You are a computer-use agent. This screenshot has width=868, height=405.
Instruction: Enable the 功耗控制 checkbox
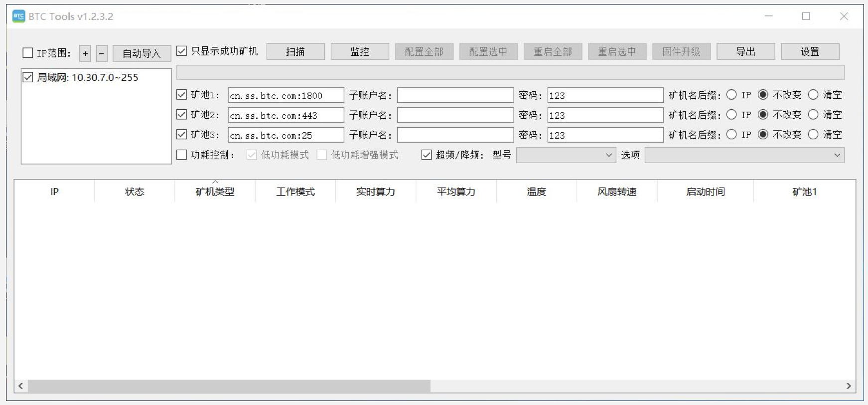182,155
